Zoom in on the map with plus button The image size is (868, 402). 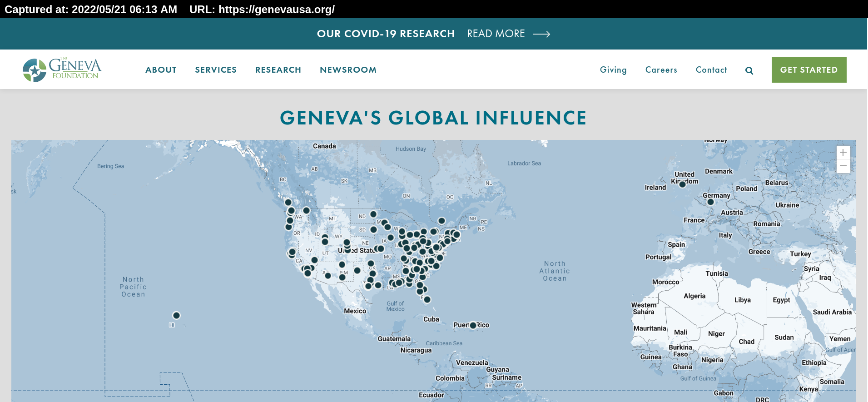click(843, 153)
